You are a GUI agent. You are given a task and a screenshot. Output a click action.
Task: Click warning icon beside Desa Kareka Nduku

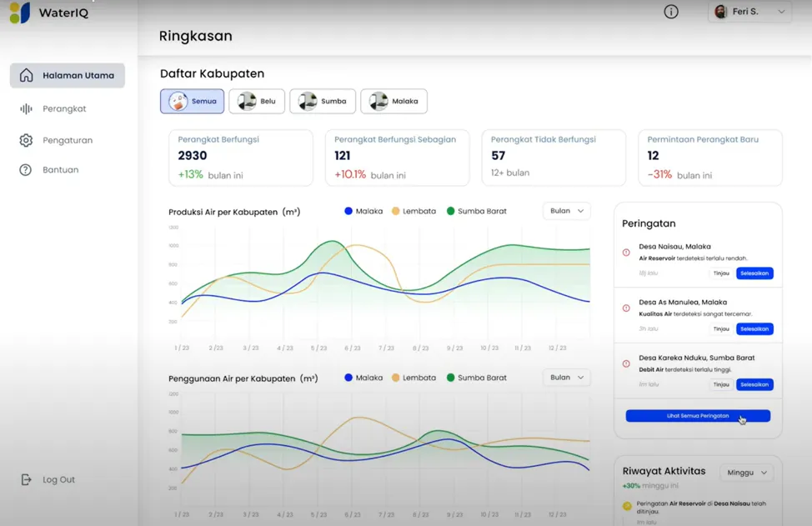627,363
